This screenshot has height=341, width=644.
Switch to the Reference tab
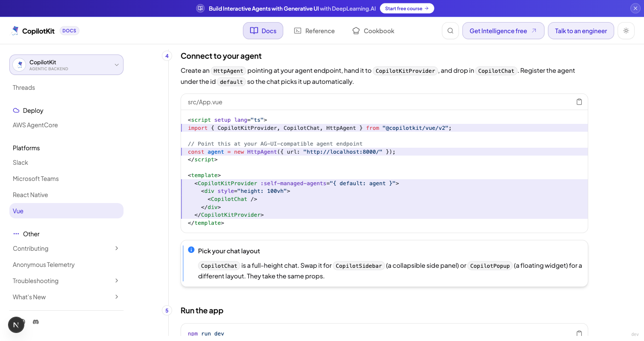pyautogui.click(x=314, y=31)
